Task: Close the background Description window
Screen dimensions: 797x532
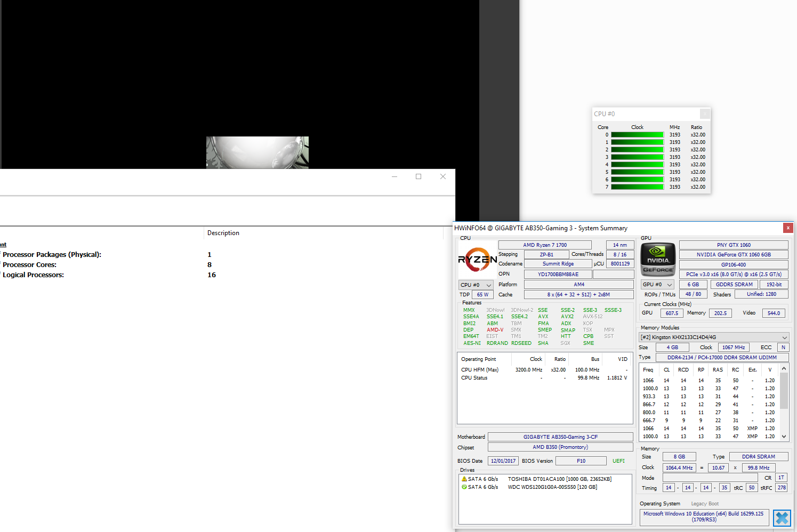Action: point(442,176)
